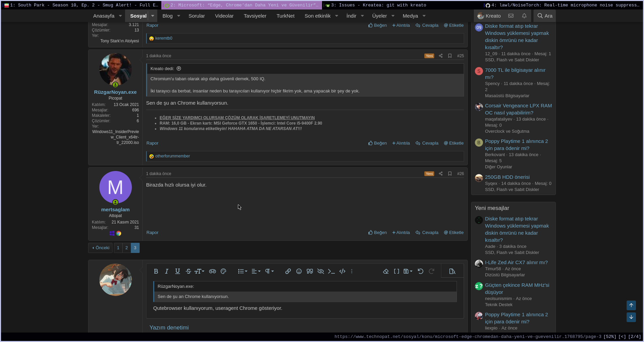Viewport: 644px width, 342px height.
Task: Open notifications bell in the navbar
Action: click(524, 16)
